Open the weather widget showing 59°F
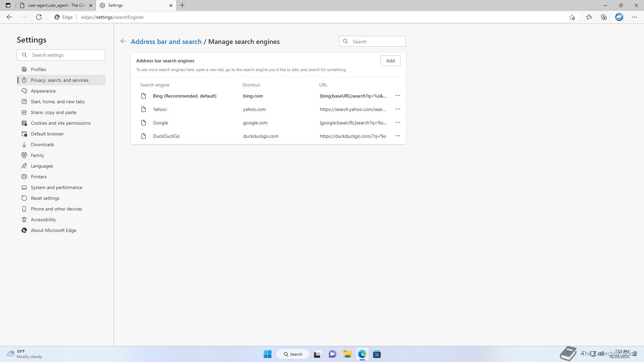 [24, 354]
